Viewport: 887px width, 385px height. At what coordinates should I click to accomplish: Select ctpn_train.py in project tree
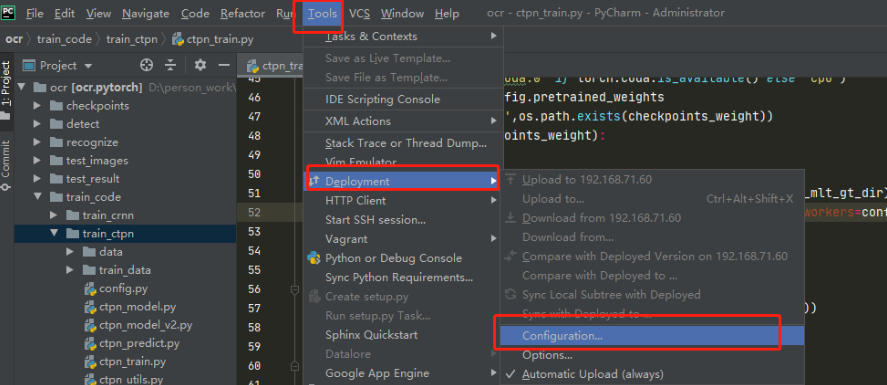click(132, 361)
